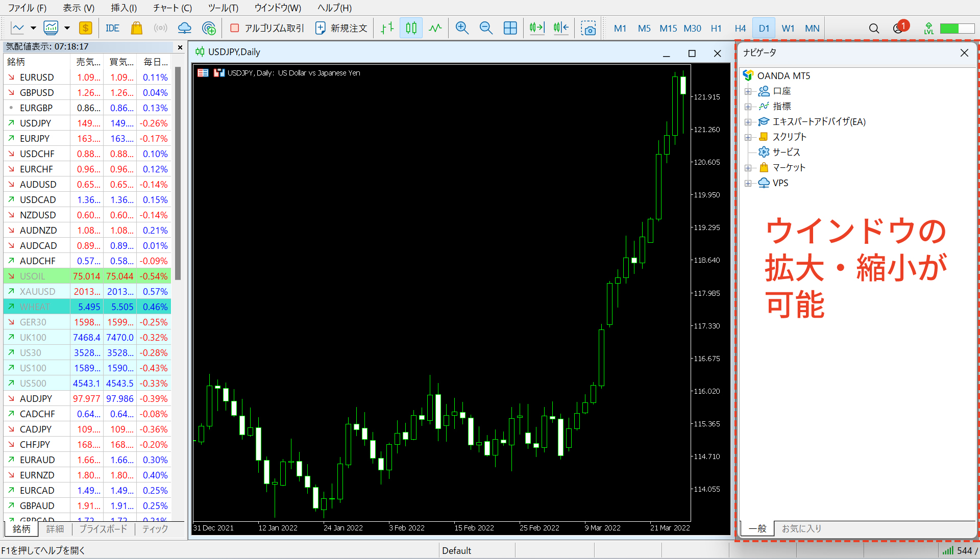Open the new chart dropdown arrow
Viewport: 980px width, 559px height.
pos(33,29)
